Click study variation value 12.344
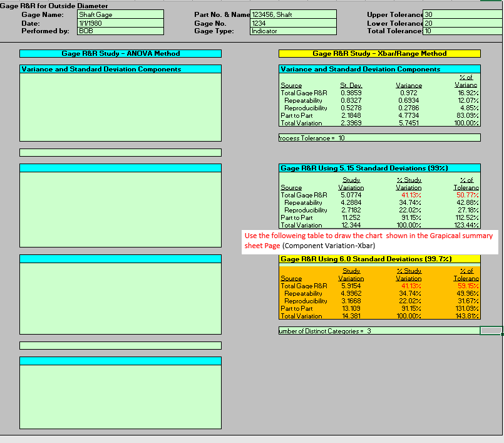This screenshot has width=504, height=443. pos(351,225)
